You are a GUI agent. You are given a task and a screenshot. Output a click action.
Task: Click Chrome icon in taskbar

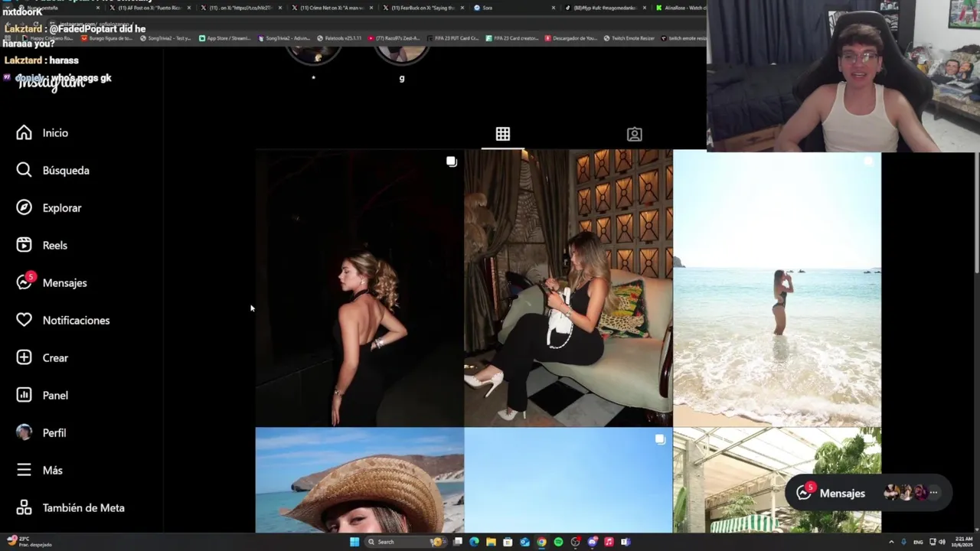click(x=541, y=542)
